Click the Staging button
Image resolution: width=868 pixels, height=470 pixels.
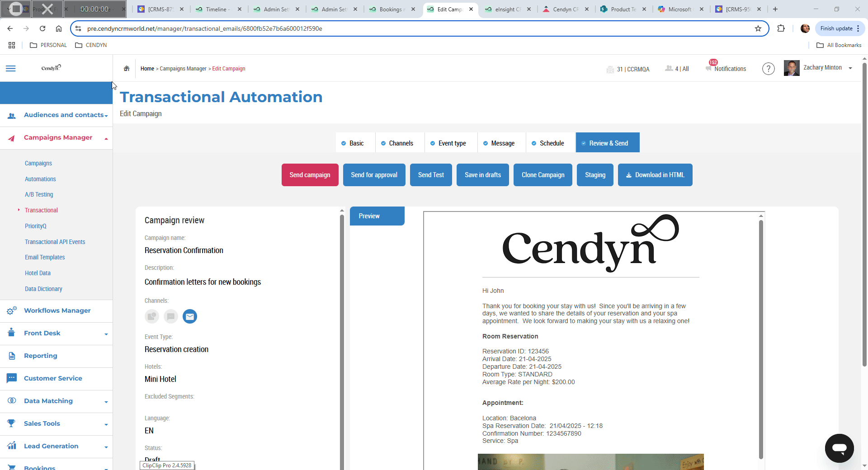pos(595,175)
